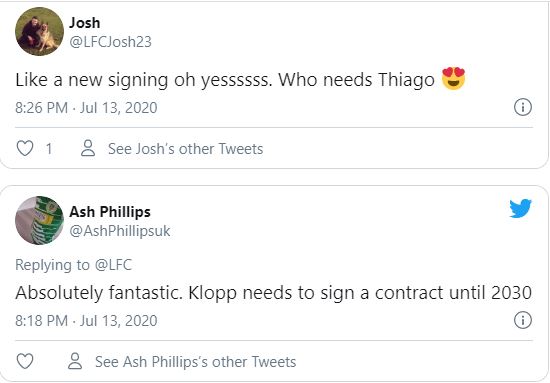Open Ash Phillips's profile picture
Screen dimensions: 550x383
point(39,220)
